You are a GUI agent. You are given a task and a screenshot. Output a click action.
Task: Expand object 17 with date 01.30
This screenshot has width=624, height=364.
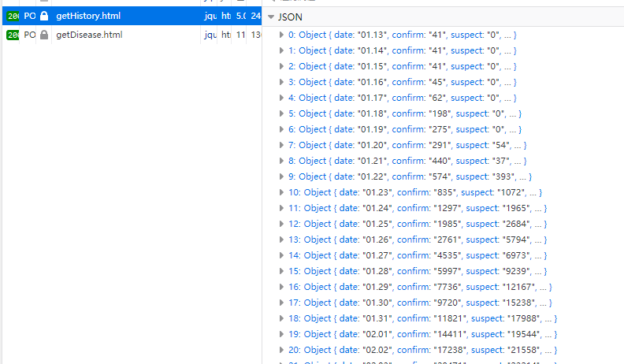(x=281, y=303)
